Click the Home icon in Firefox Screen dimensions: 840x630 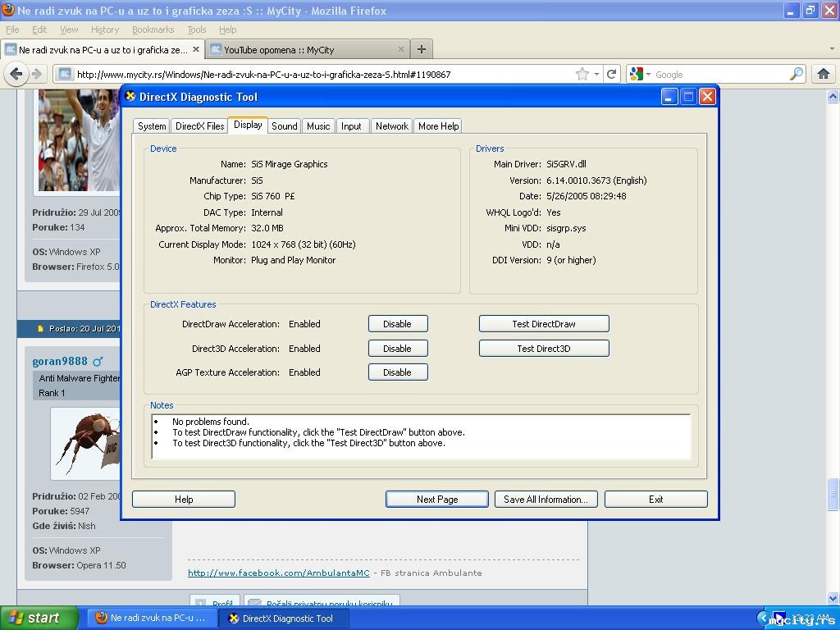click(824, 74)
